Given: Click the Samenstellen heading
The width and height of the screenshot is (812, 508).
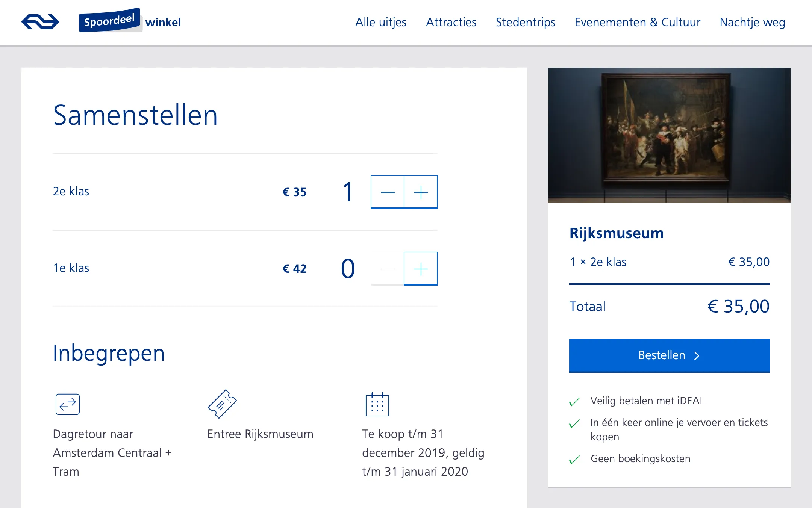Looking at the screenshot, I should tap(135, 115).
